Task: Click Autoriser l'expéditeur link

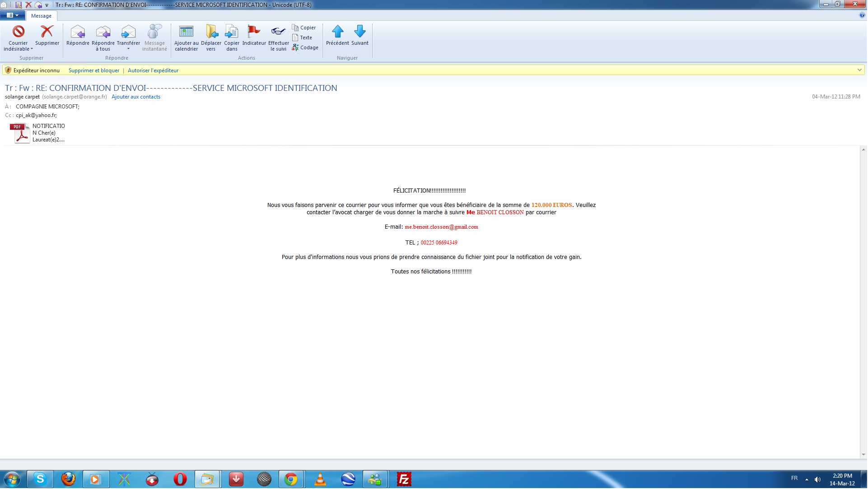Action: [153, 71]
